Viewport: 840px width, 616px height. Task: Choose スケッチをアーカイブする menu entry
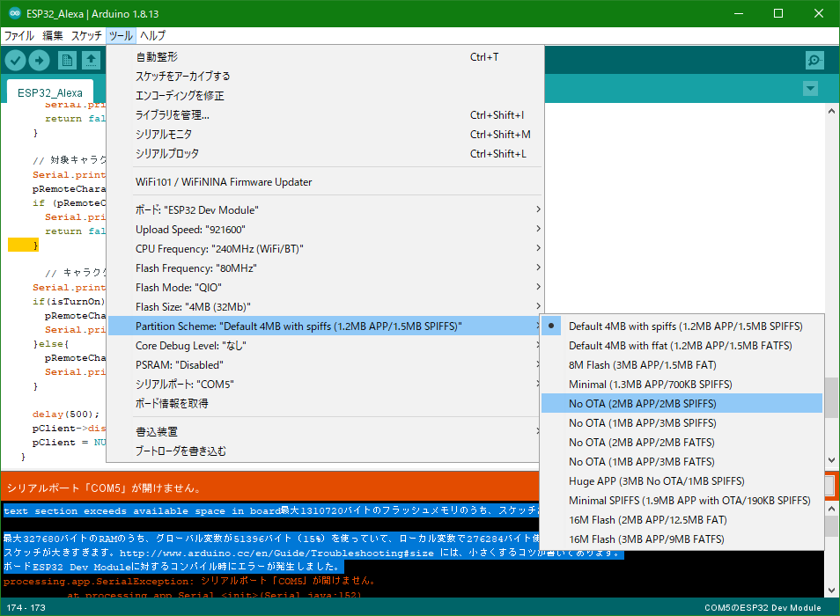point(326,76)
